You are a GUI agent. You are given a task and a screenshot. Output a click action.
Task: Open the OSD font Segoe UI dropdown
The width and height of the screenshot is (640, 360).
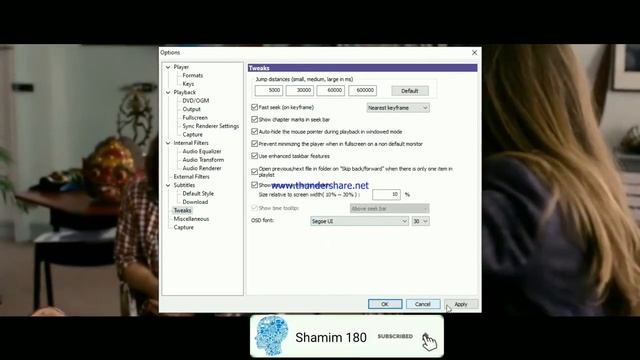pos(359,221)
